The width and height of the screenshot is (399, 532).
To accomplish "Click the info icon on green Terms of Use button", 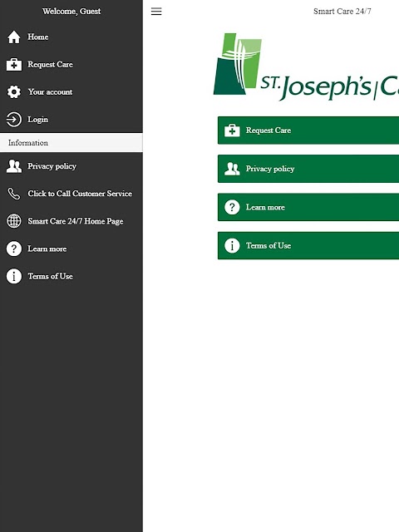I will click(x=232, y=245).
